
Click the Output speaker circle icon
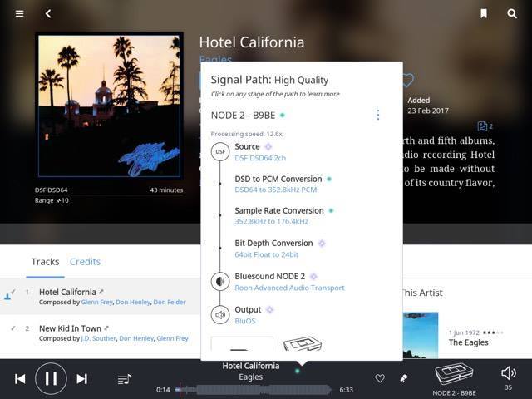[x=220, y=314]
